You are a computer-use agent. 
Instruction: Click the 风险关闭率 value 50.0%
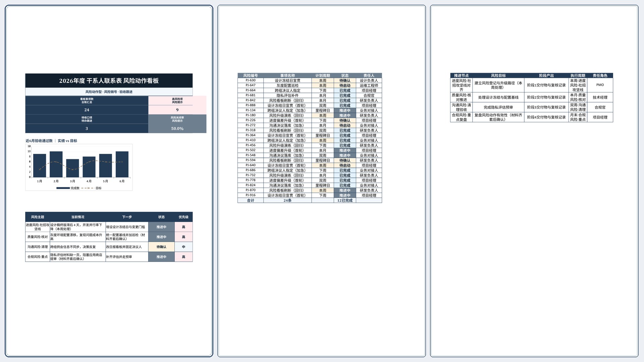[177, 129]
